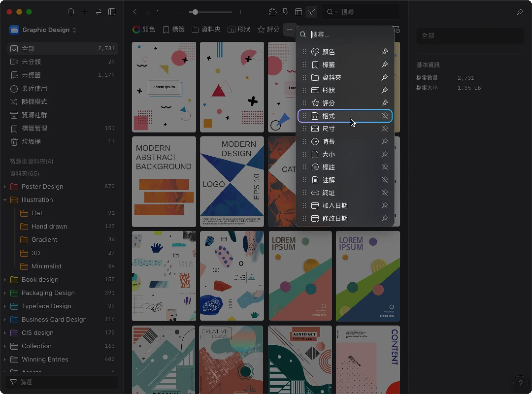Open the layout view icon in toolbar

298,12
